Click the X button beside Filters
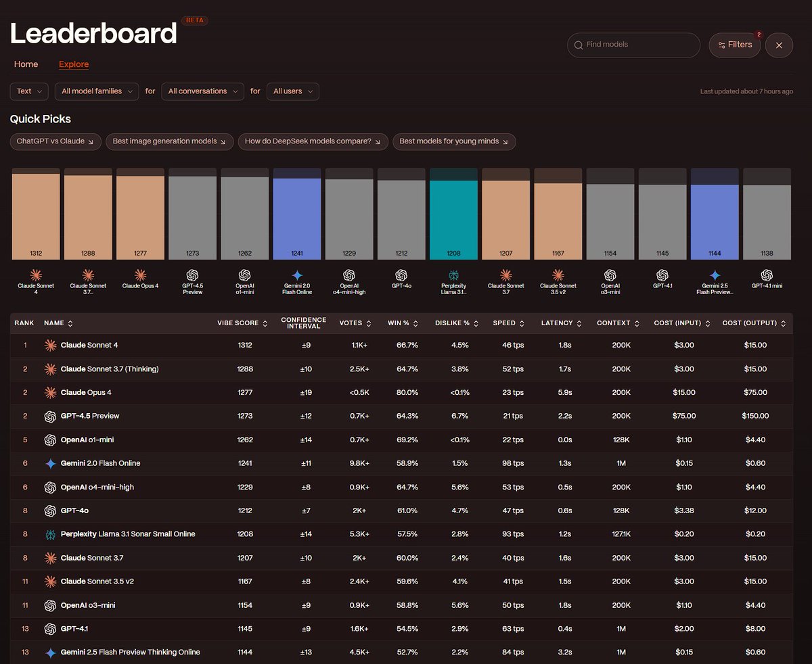The height and width of the screenshot is (664, 812). pos(779,45)
